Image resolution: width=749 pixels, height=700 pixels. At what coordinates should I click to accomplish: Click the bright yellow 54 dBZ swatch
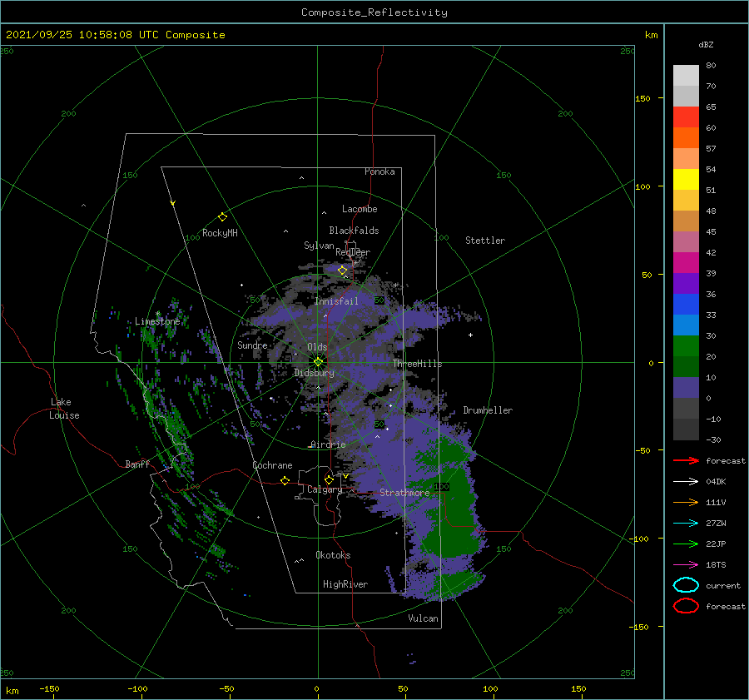pyautogui.click(x=686, y=180)
